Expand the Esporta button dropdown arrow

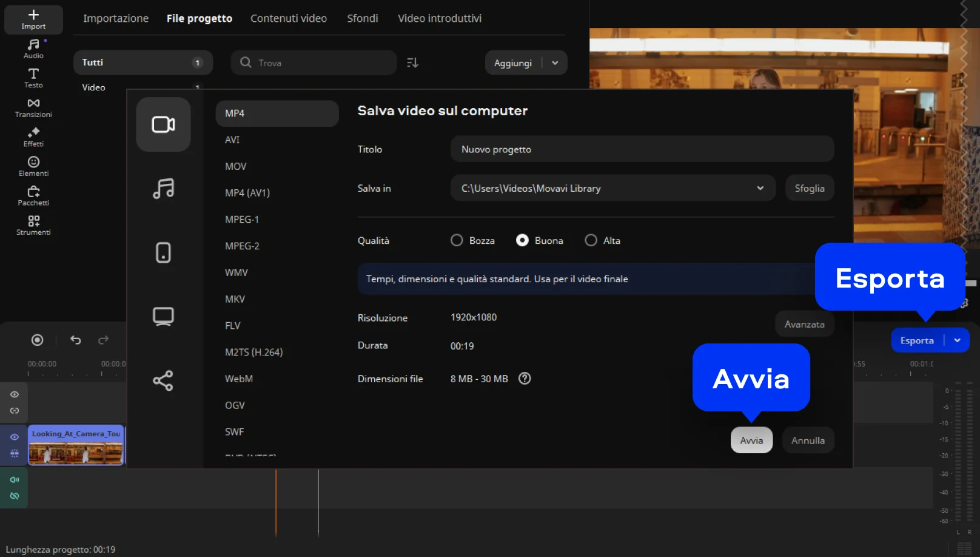point(957,340)
